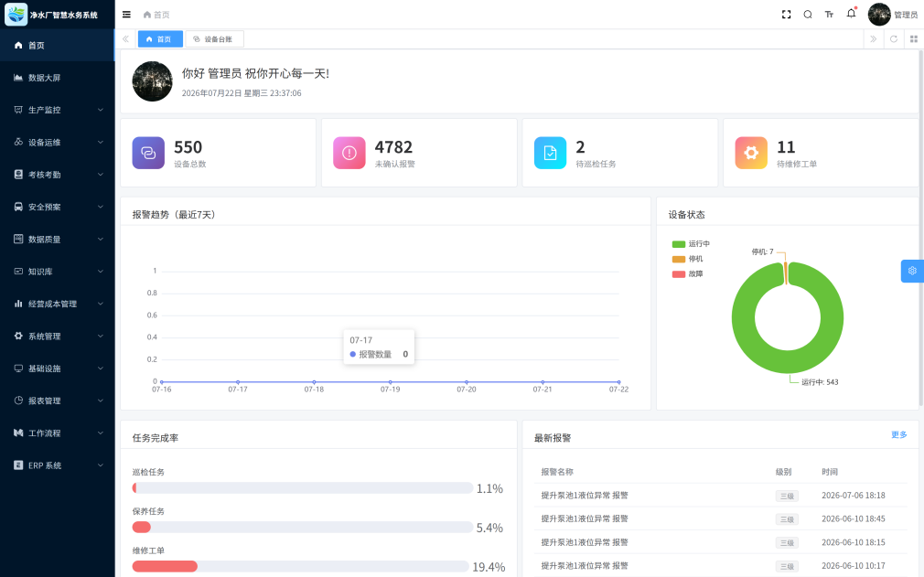Viewport: 924px width, 577px height.
Task: Expand the 考核考勤 menu
Action: tap(57, 175)
